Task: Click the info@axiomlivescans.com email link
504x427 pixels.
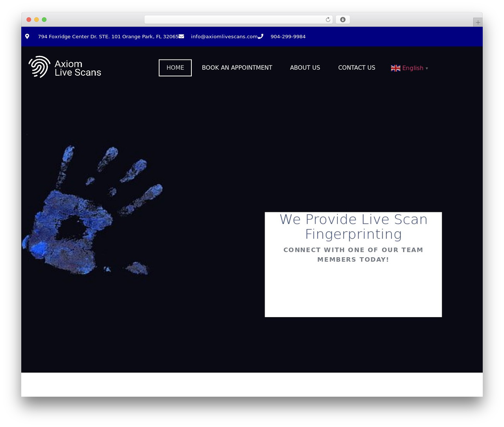Action: 224,37
